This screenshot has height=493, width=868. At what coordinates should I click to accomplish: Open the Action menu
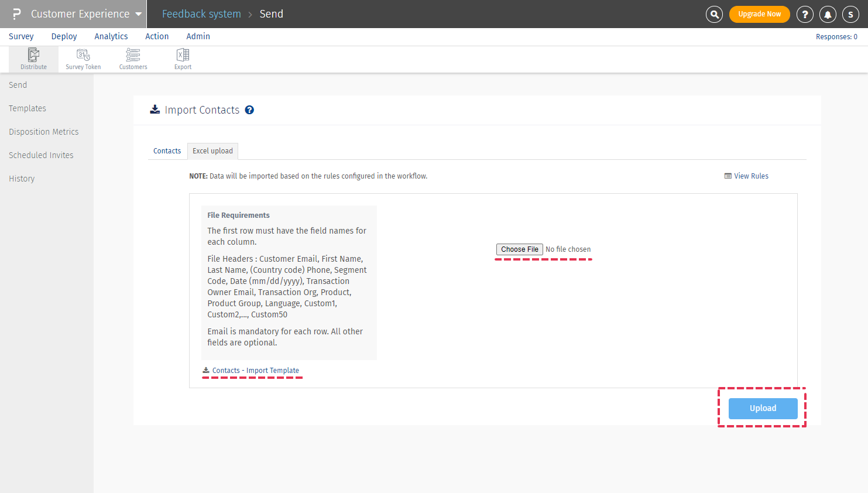tap(157, 36)
